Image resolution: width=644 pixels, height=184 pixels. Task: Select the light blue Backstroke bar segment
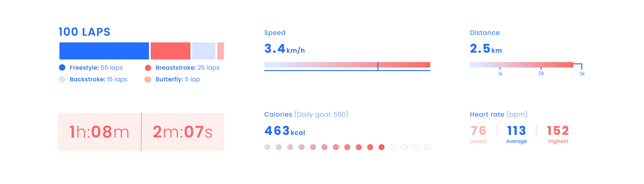204,51
